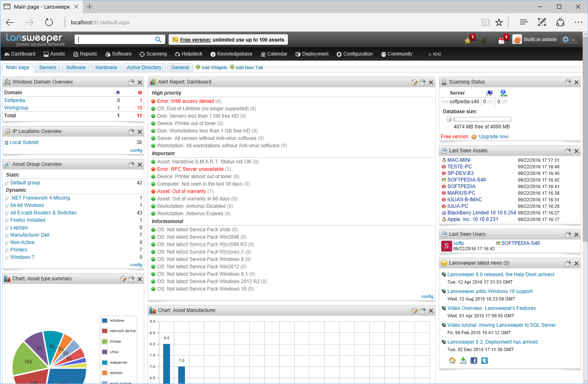Open the browser Hub icon
The image size is (588, 384).
pos(524,22)
